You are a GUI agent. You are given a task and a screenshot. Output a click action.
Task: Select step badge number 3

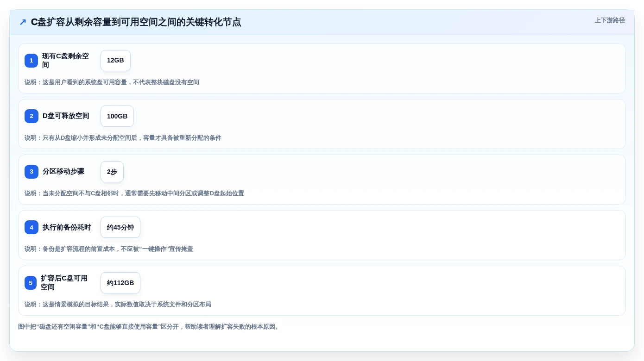(32, 172)
